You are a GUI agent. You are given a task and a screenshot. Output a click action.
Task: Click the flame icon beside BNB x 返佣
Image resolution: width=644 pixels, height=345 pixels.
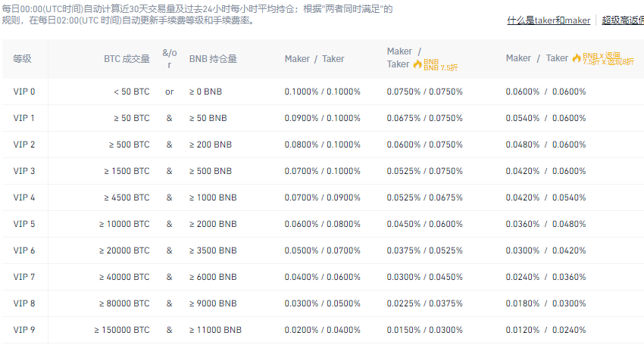click(577, 58)
